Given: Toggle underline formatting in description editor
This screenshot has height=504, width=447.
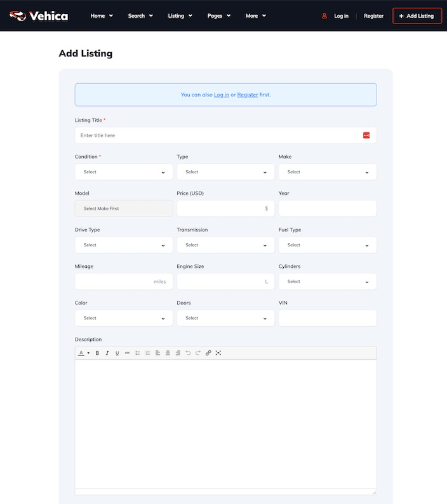Looking at the screenshot, I should pos(117,353).
